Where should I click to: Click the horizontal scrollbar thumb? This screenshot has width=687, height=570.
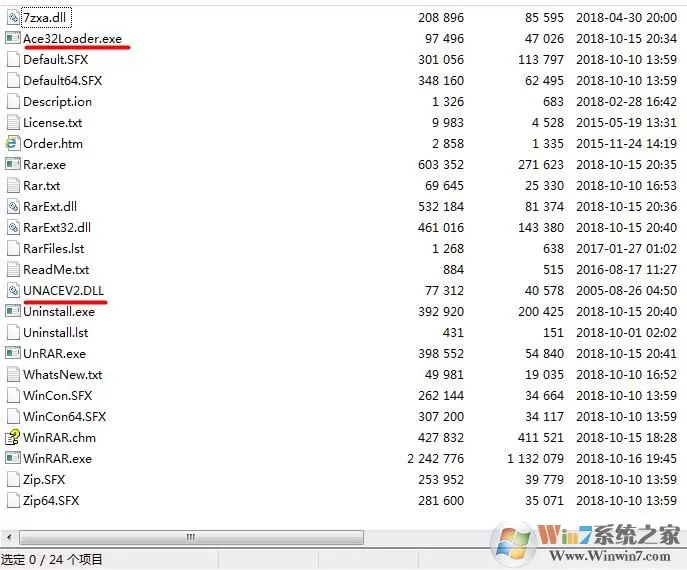click(x=191, y=537)
